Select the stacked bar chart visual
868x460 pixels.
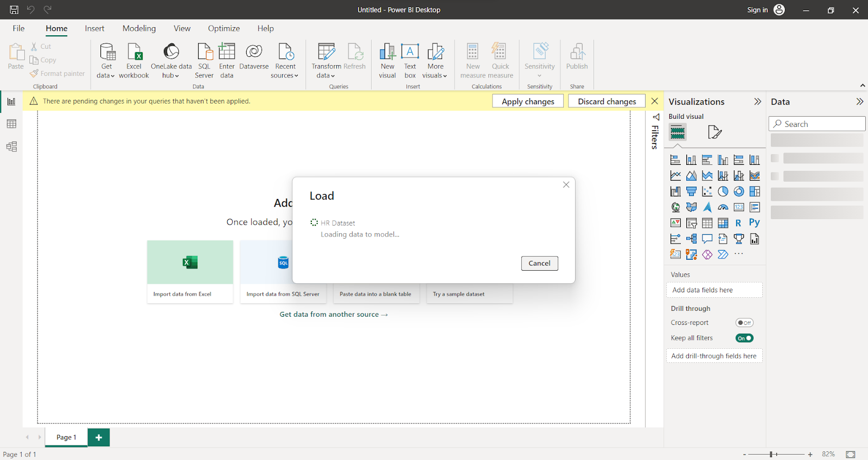click(675, 160)
